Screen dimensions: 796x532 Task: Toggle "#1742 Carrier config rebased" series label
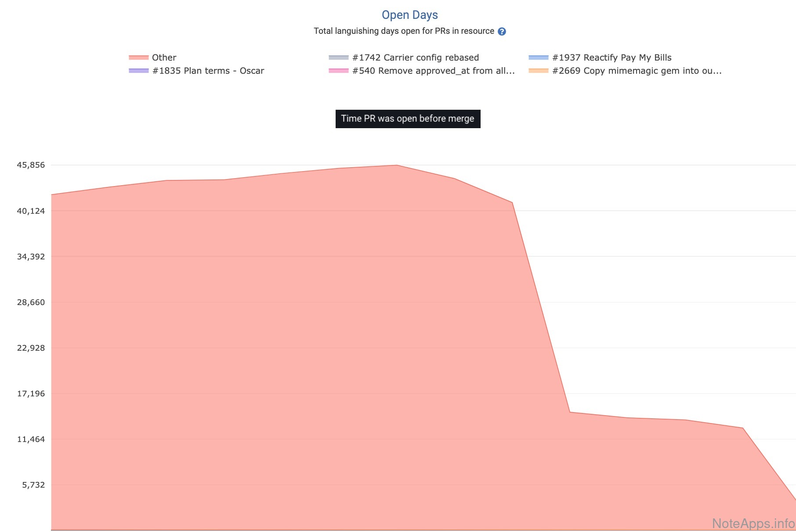click(x=415, y=58)
